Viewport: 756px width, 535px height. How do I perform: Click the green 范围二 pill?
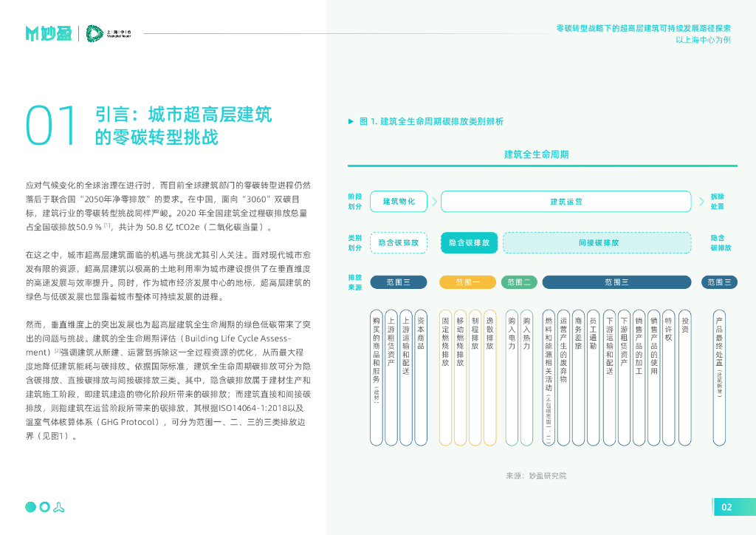click(519, 282)
